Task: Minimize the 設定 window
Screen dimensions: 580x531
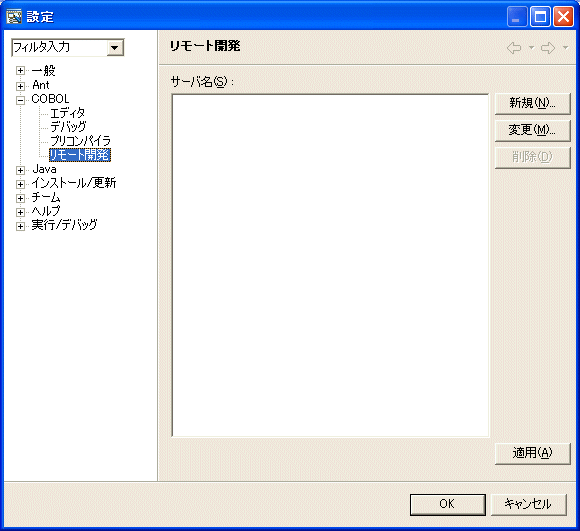Action: (x=517, y=17)
